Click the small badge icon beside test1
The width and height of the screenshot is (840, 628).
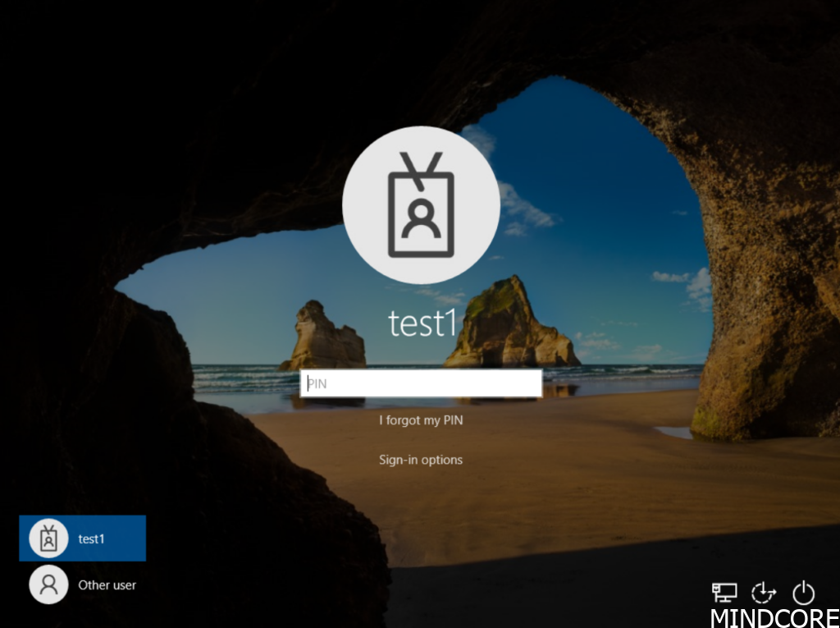coord(48,539)
